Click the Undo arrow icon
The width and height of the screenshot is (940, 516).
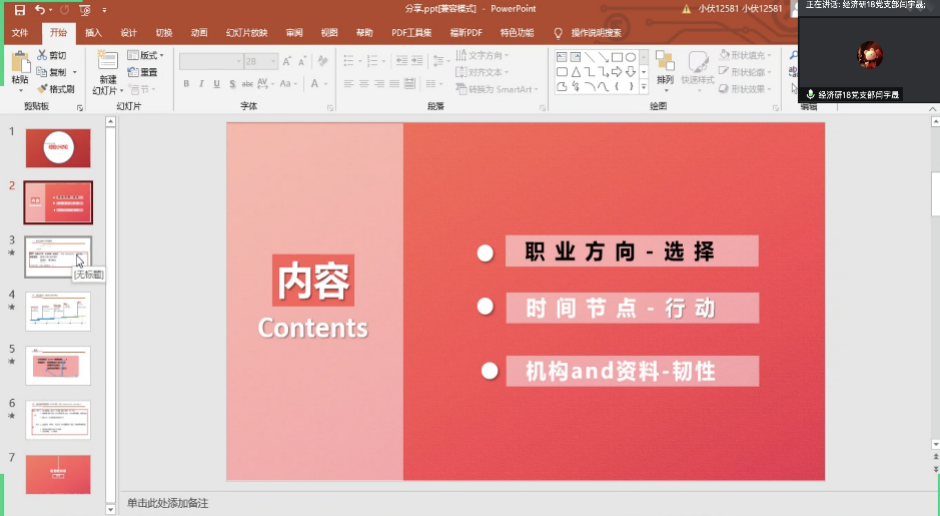click(39, 10)
